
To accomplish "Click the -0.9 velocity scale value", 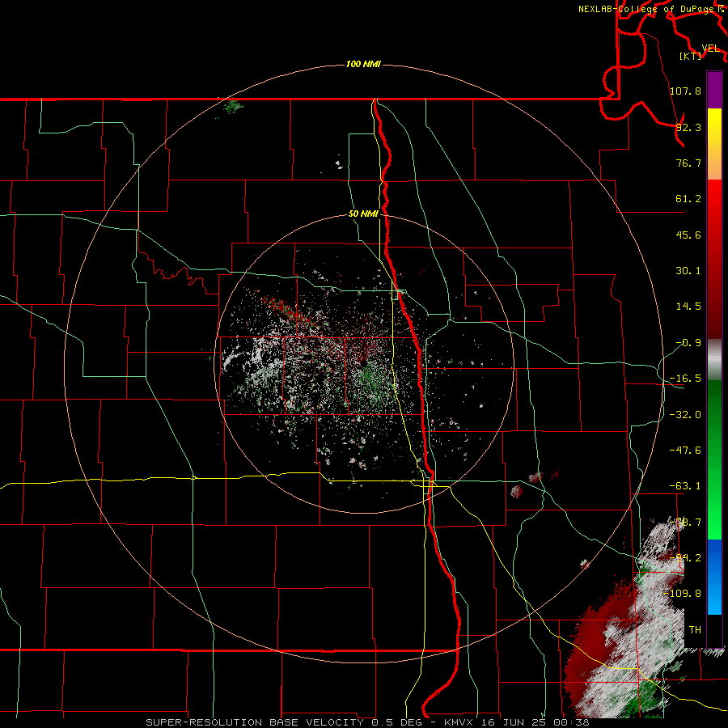I will [688, 343].
